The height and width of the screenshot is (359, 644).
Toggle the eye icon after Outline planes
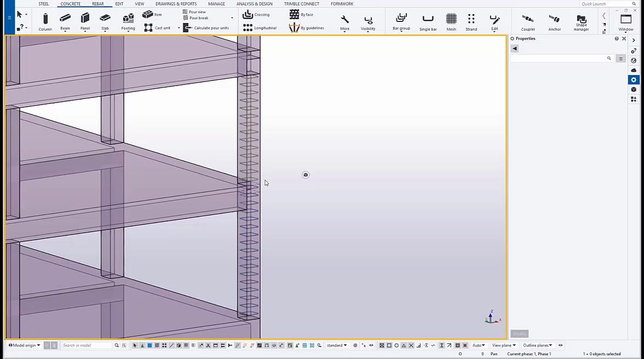click(560, 345)
